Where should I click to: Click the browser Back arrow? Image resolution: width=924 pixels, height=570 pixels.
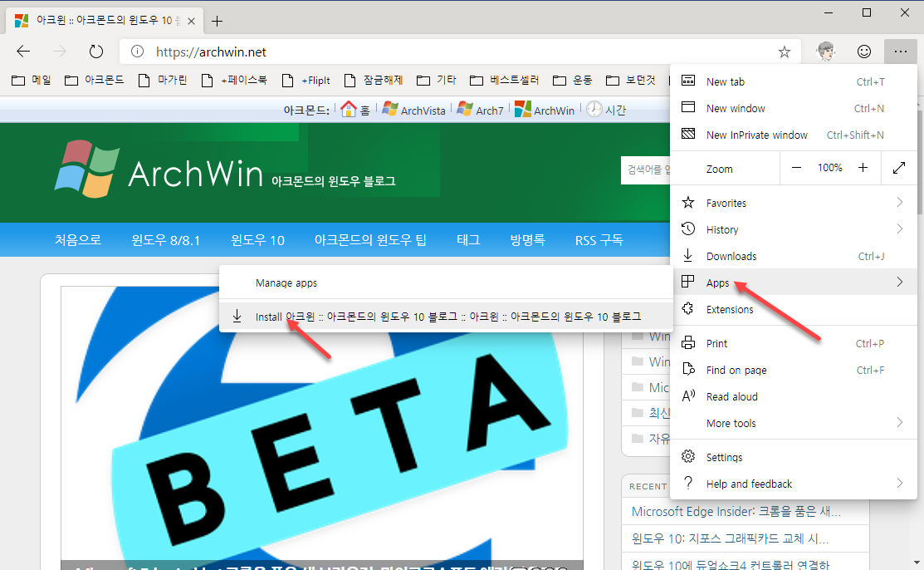pos(23,52)
